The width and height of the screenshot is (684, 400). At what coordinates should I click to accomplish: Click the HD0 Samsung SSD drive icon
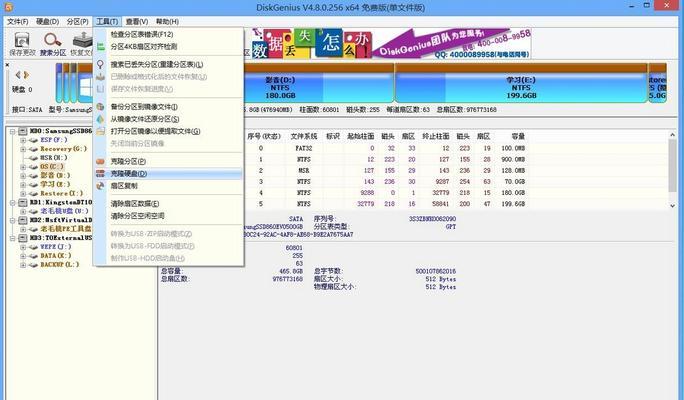pyautogui.click(x=23, y=131)
